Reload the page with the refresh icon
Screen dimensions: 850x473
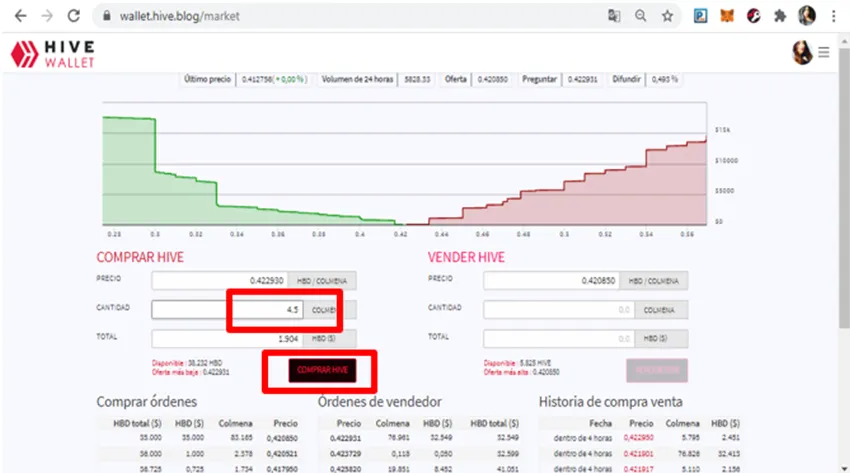pos(74,16)
